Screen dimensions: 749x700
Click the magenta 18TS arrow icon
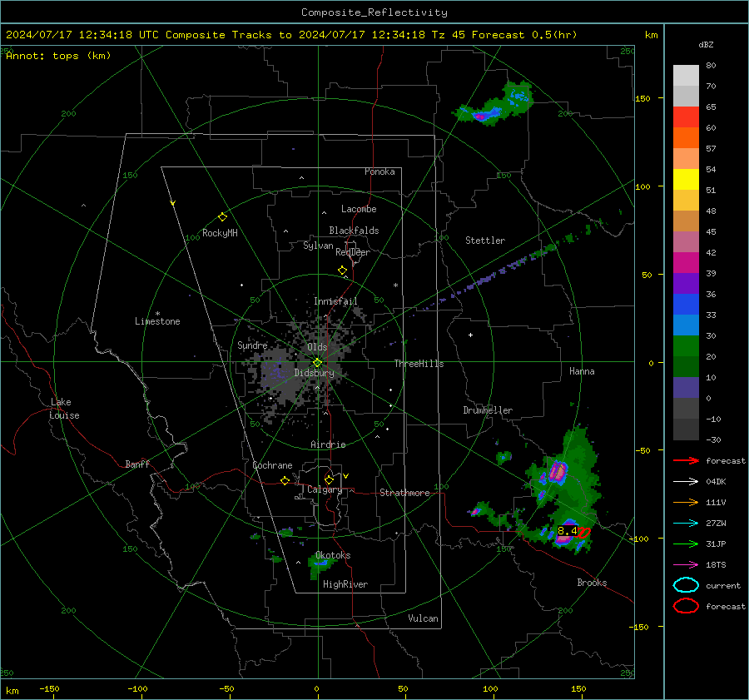pyautogui.click(x=686, y=565)
